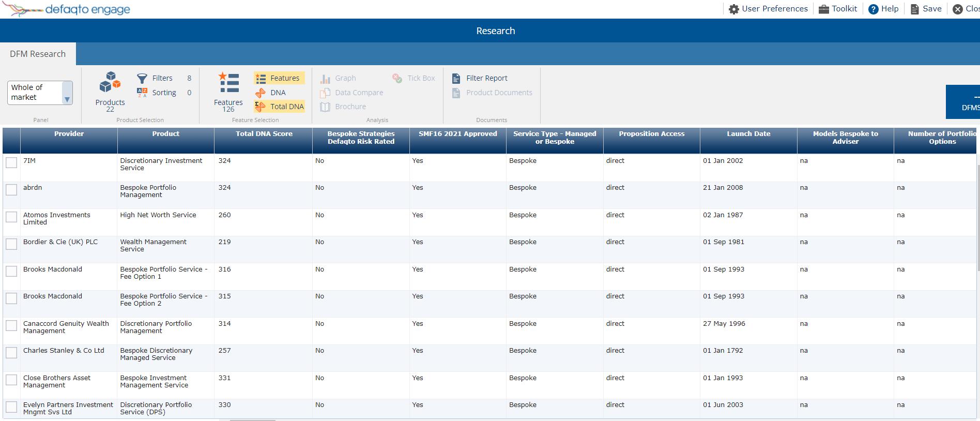Viewport: 980px width, 421px height.
Task: Click the Service Type - Managed or Bespoke header
Action: (x=555, y=141)
